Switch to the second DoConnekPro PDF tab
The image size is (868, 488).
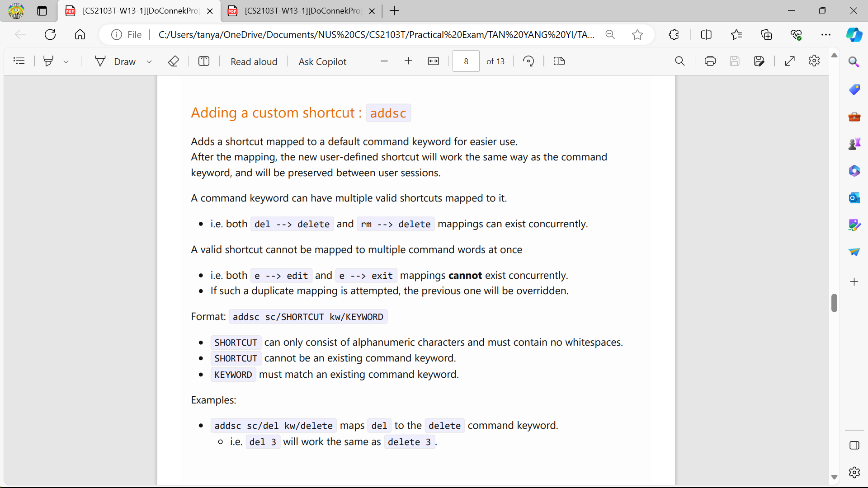[x=302, y=11]
